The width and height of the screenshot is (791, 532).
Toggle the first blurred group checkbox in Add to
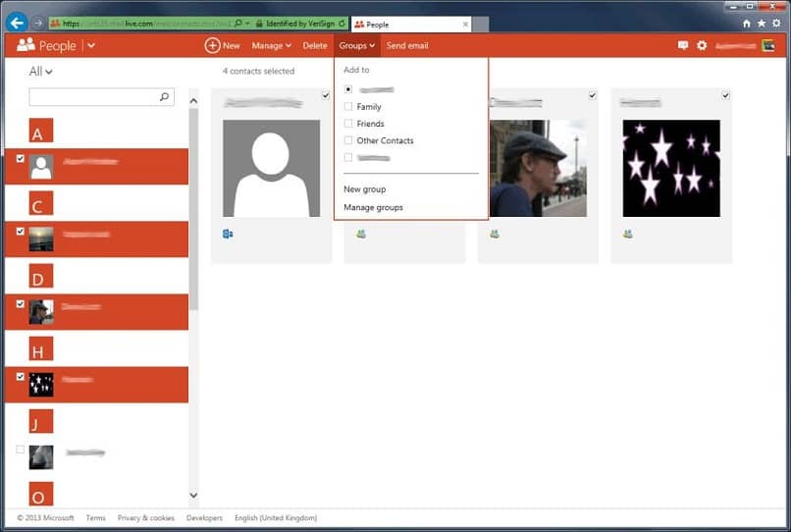pos(348,89)
